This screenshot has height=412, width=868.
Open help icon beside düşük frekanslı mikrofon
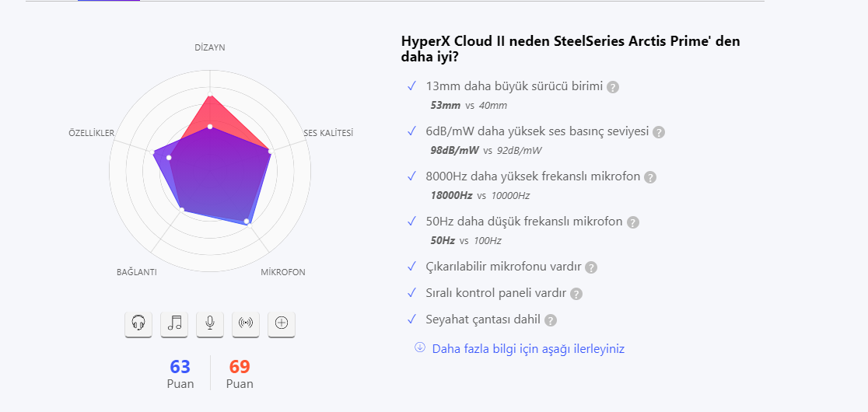[x=633, y=222]
